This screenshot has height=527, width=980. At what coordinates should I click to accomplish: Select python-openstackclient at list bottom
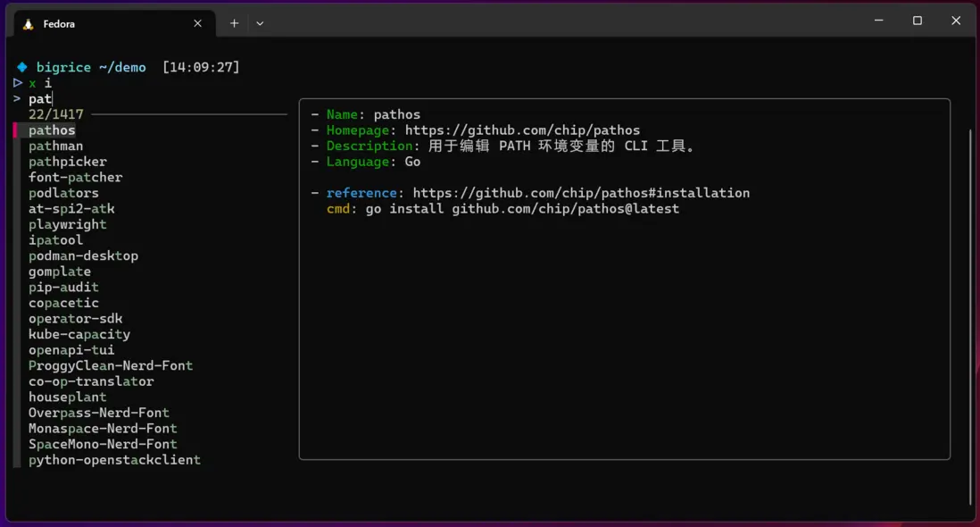[114, 460]
